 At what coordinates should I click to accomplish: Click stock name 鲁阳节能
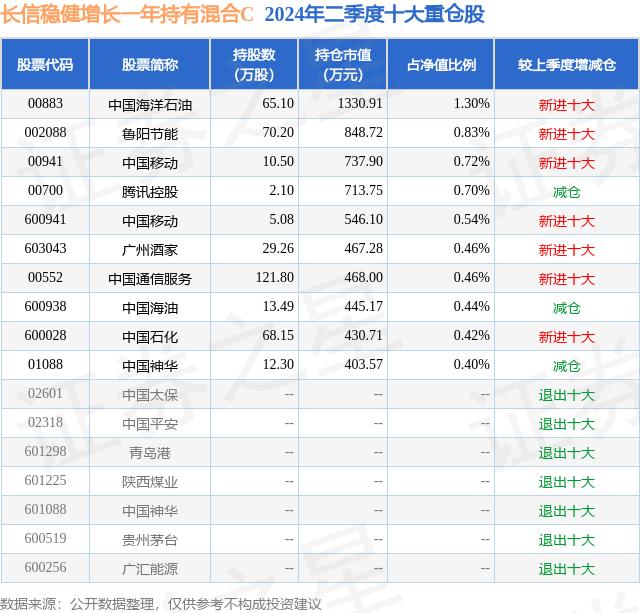click(x=150, y=134)
